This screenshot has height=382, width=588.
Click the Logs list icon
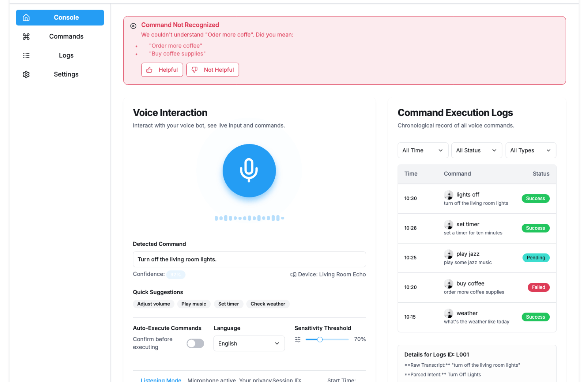26,55
